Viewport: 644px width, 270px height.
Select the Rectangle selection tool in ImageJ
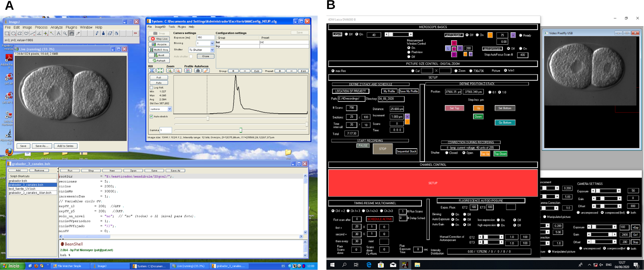pos(7,33)
